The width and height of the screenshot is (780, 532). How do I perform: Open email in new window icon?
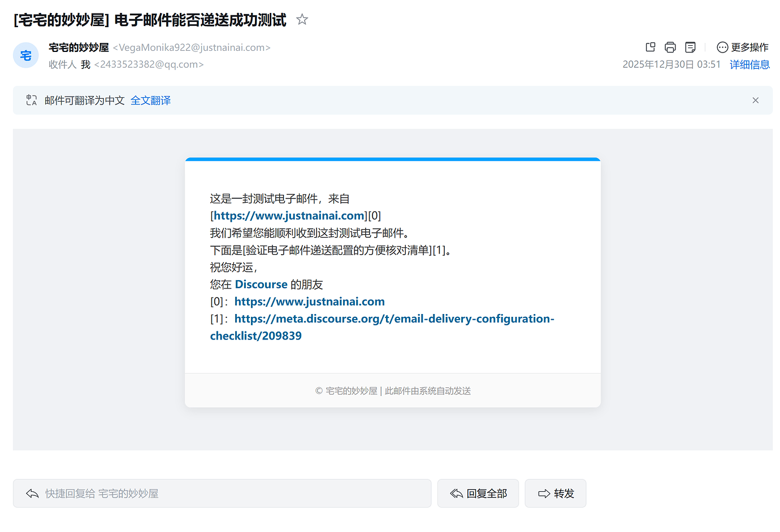tap(651, 47)
